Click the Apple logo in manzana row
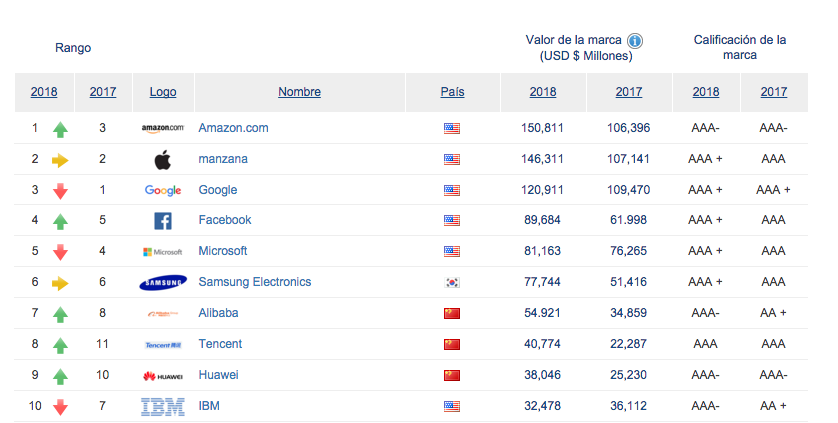 point(162,159)
